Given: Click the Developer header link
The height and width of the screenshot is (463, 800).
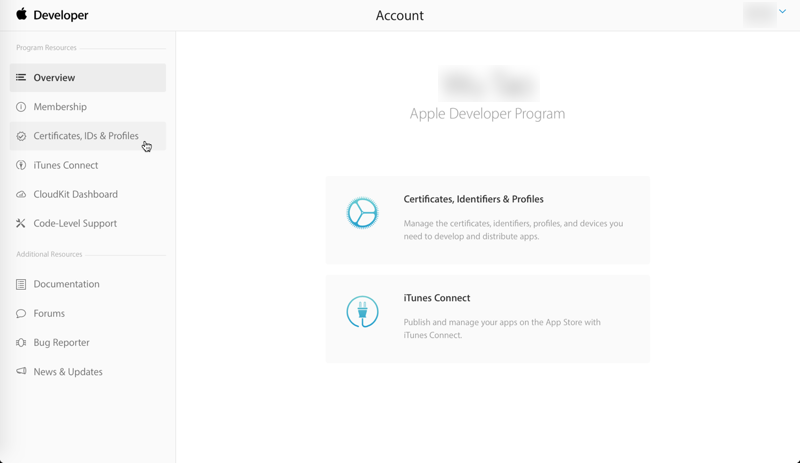Looking at the screenshot, I should tap(61, 15).
